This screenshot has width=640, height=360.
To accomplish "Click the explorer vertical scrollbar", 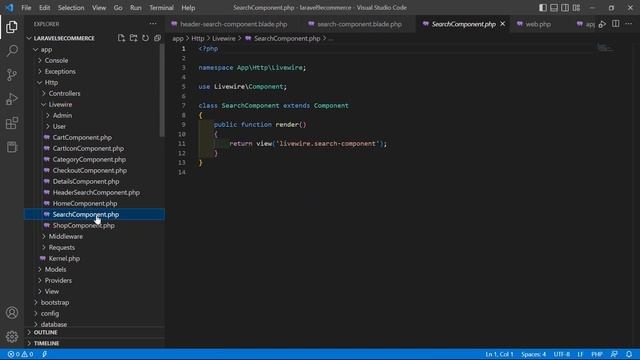I will pos(162,91).
